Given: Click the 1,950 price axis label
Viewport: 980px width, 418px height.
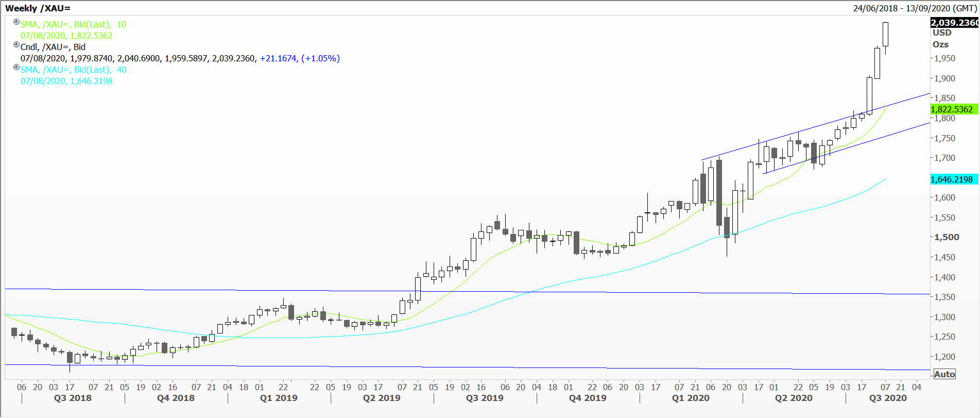Looking at the screenshot, I should [x=944, y=58].
